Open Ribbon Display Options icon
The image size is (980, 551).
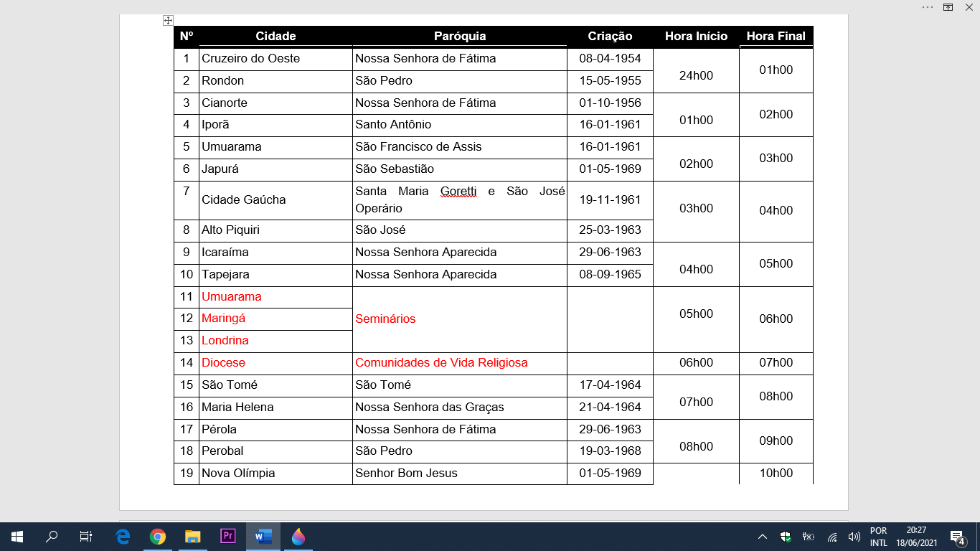tap(948, 6)
